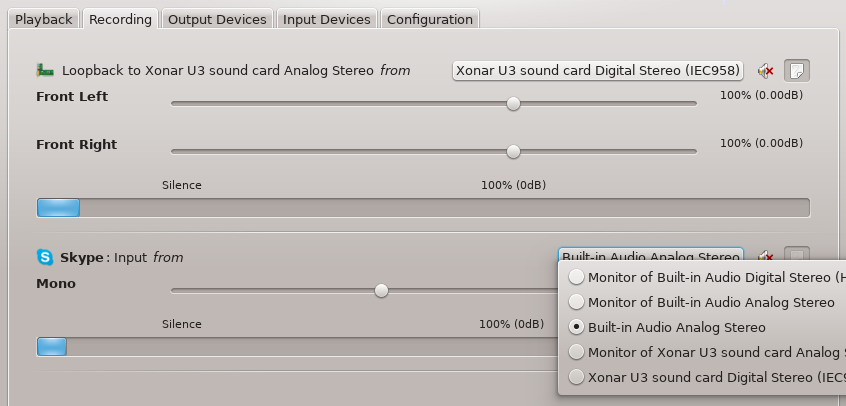The width and height of the screenshot is (846, 406).
Task: Click the Skype application icon
Action: tap(45, 257)
